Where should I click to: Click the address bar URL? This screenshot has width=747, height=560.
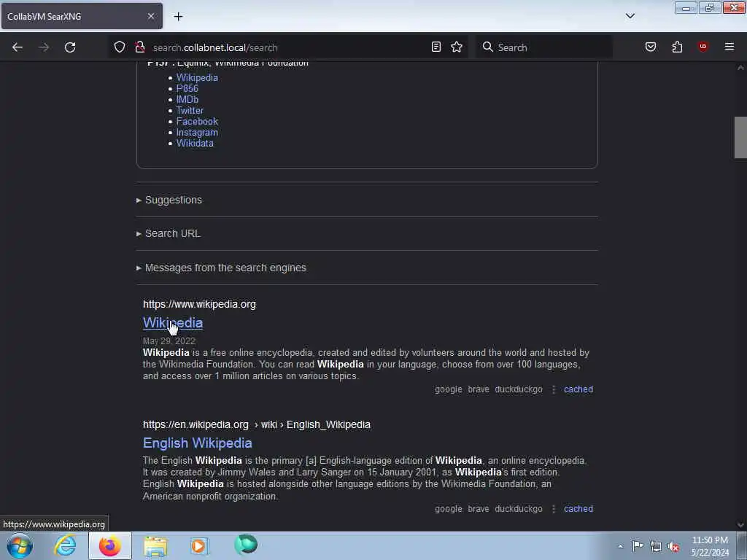(x=215, y=47)
